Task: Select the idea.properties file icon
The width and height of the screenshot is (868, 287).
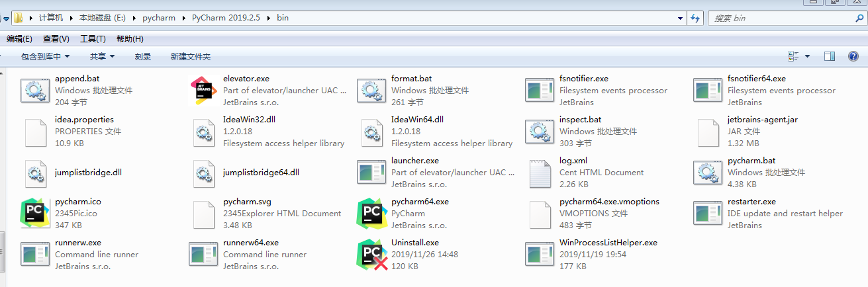Action: [34, 132]
